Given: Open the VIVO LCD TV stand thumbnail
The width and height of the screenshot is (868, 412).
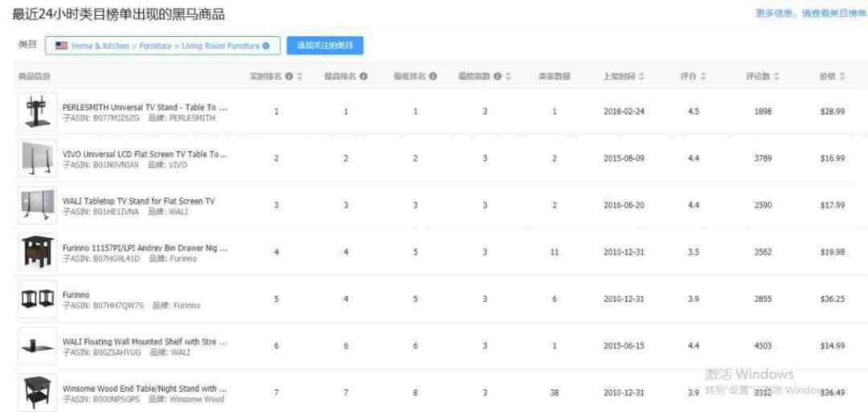Looking at the screenshot, I should 38,159.
